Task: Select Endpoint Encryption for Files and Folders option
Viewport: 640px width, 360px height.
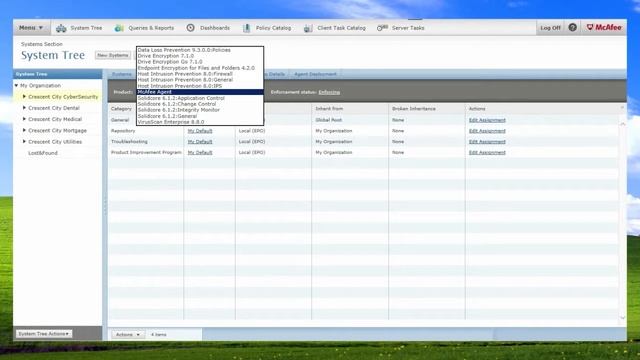Action: click(x=200, y=68)
